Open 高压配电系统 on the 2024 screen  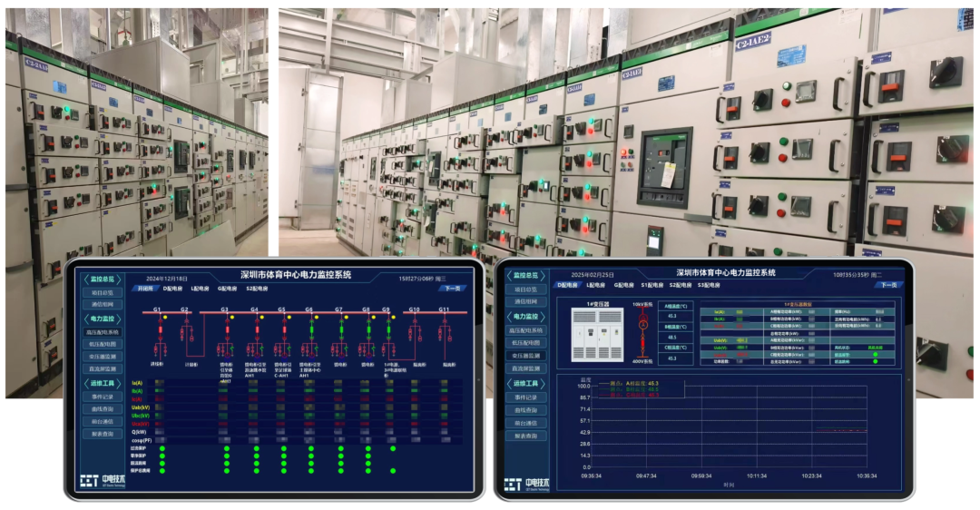[103, 332]
